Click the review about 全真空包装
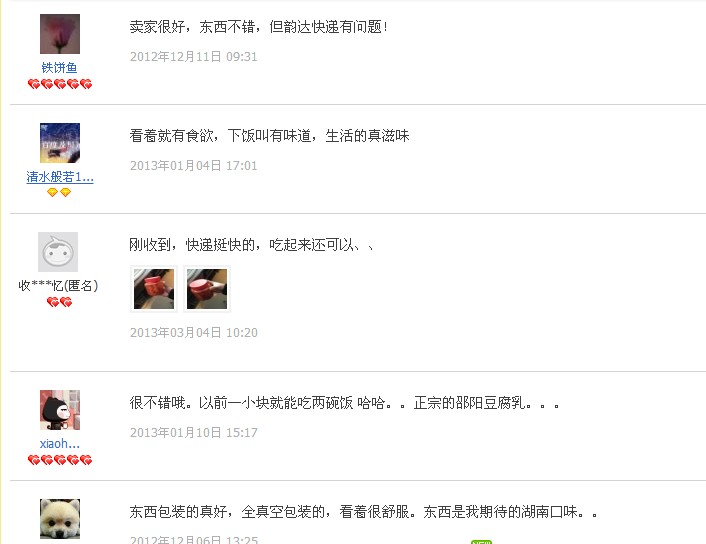706x544 pixels. (x=363, y=512)
